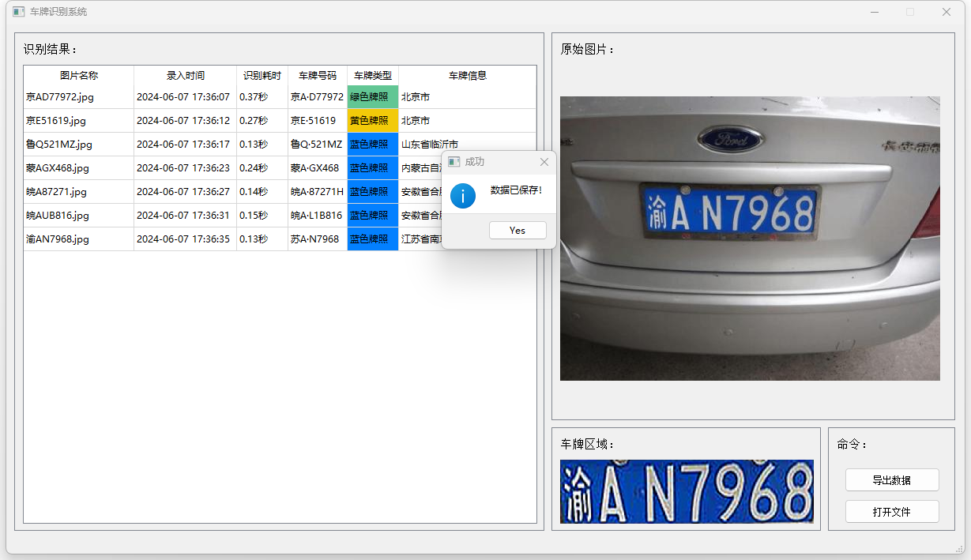Click the 录入时间 column header
Screen dimensions: 971x560
[185, 76]
